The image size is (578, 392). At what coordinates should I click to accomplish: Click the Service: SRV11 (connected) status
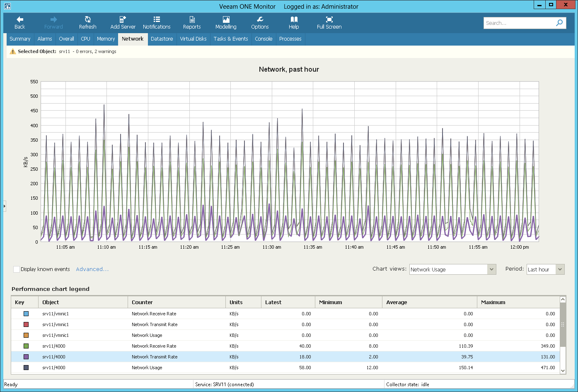[x=224, y=385]
